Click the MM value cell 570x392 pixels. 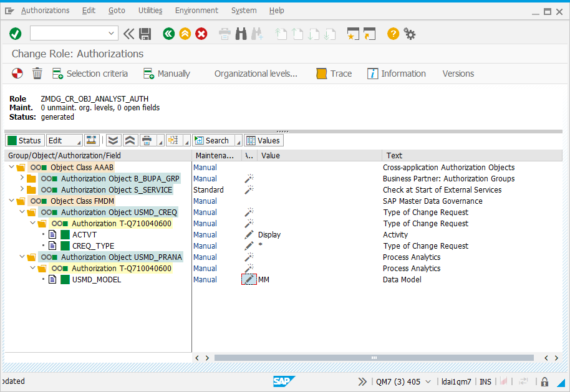tap(264, 279)
